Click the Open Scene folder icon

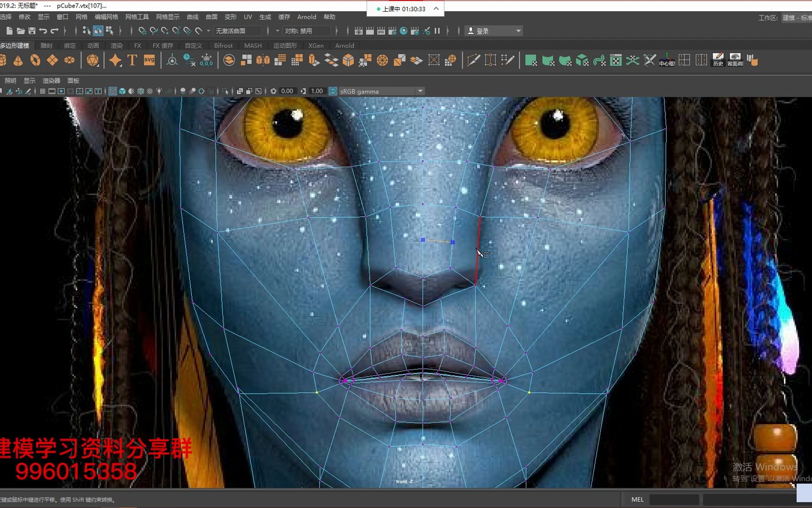tap(21, 31)
